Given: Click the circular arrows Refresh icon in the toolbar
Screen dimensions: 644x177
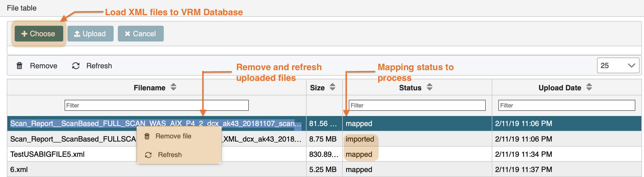Looking at the screenshot, I should tap(76, 66).
